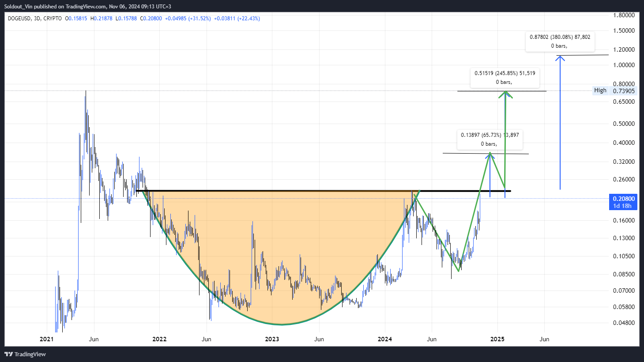
Task: Click the 2021 time axis label
Action: pos(46,339)
